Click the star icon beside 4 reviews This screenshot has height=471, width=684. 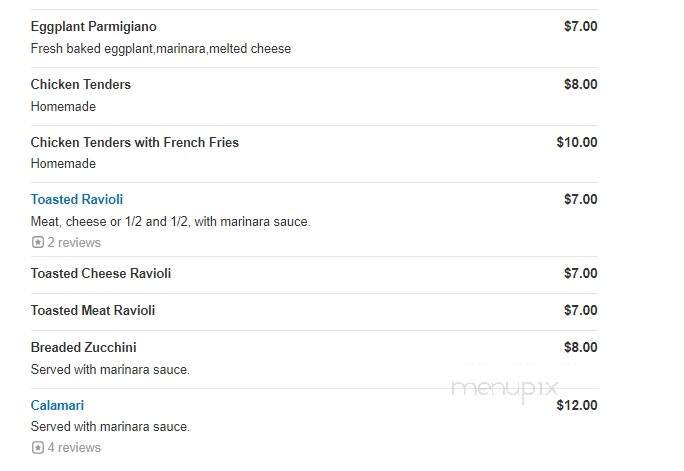(x=38, y=448)
